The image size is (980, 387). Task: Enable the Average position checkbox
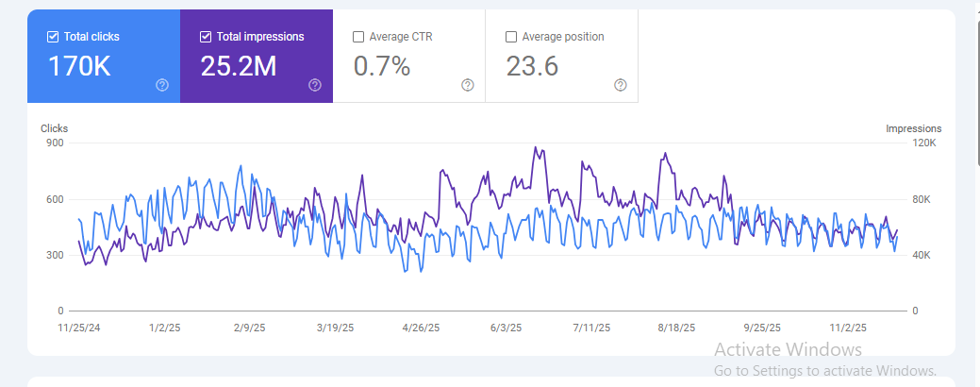click(511, 38)
